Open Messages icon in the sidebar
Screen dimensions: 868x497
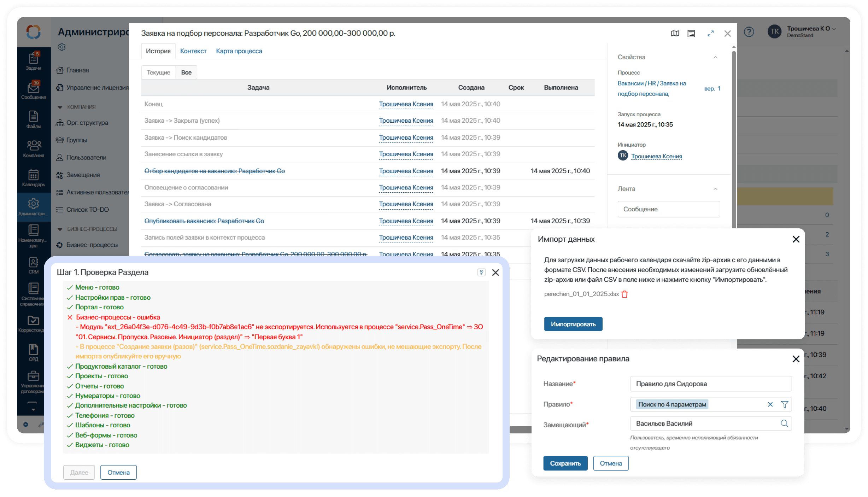(34, 90)
